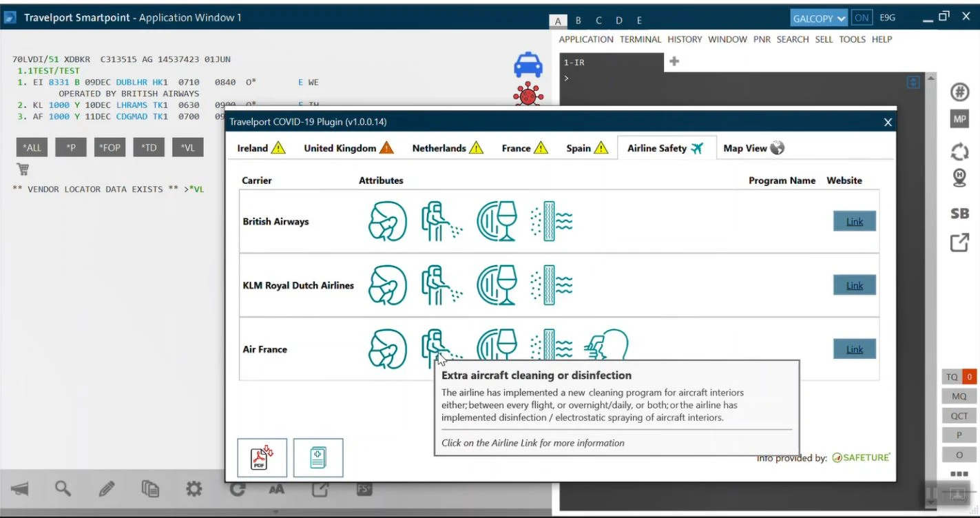Switch to the United Kingdom tab
980x518 pixels.
click(349, 148)
